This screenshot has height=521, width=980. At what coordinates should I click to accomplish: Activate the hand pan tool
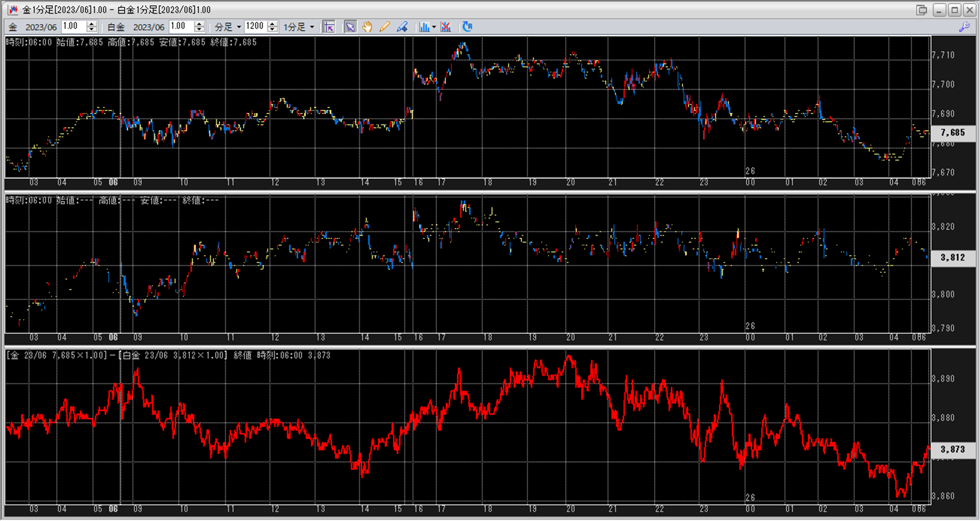pyautogui.click(x=367, y=27)
